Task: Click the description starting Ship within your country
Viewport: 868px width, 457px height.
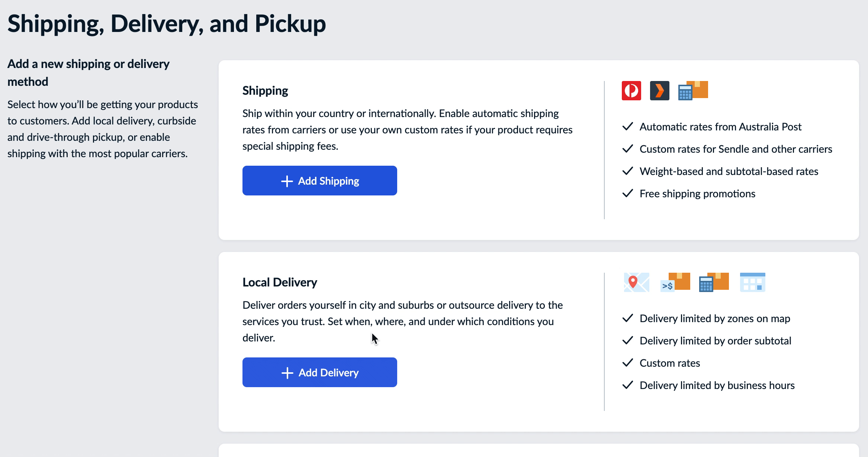Action: [x=408, y=130]
